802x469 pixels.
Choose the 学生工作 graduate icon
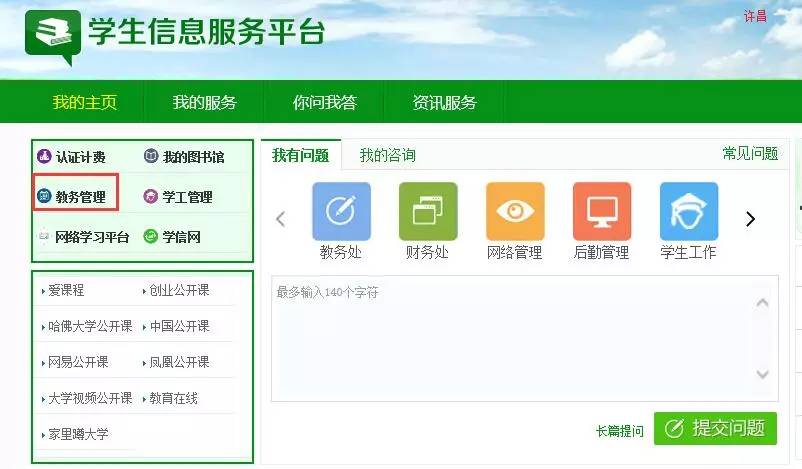point(689,211)
